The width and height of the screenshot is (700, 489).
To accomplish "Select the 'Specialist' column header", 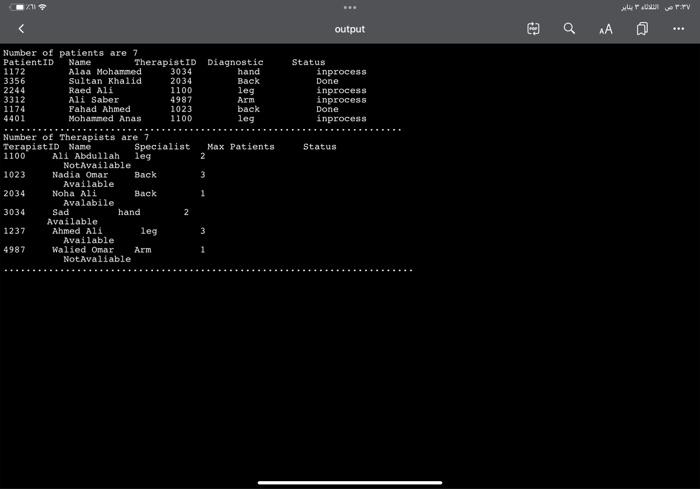I will pyautogui.click(x=162, y=147).
